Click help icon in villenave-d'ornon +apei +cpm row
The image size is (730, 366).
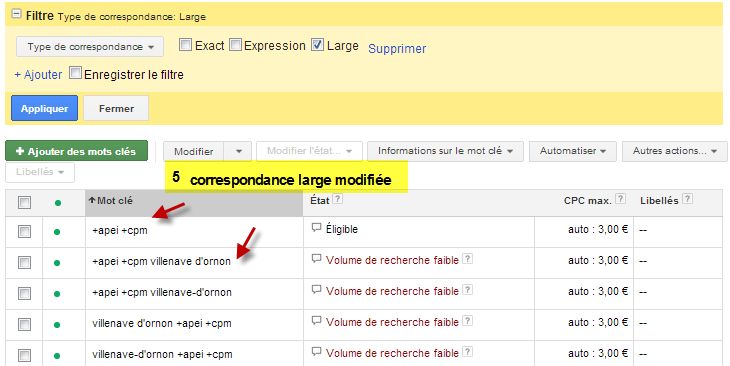tap(467, 352)
